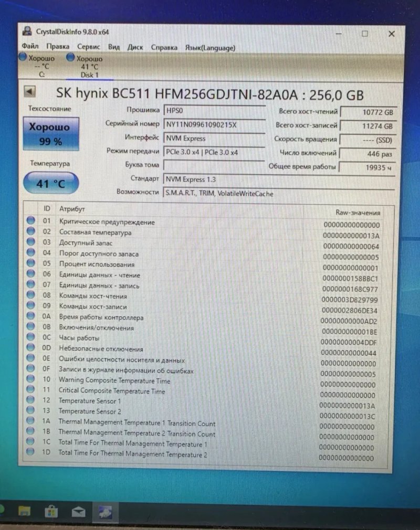The image size is (420, 530).
Task: Click status circle of attribute 04
Action: [31, 252]
